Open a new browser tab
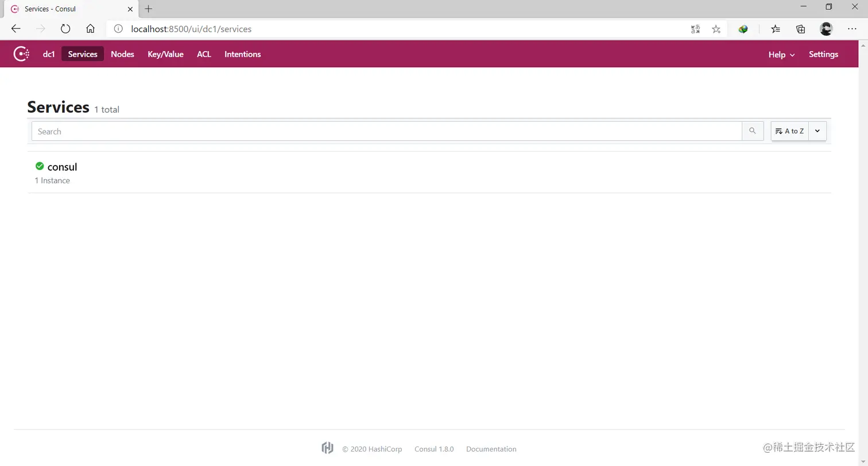The height and width of the screenshot is (466, 868). [x=149, y=9]
